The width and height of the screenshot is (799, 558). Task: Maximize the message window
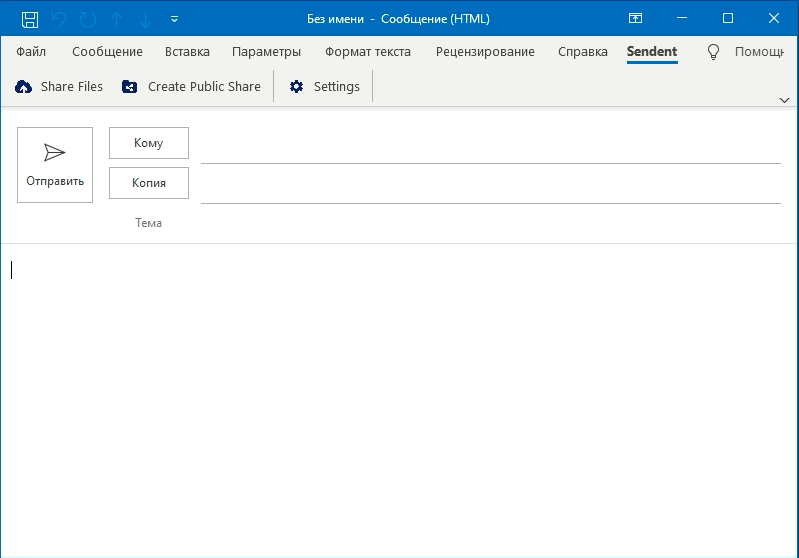click(728, 18)
